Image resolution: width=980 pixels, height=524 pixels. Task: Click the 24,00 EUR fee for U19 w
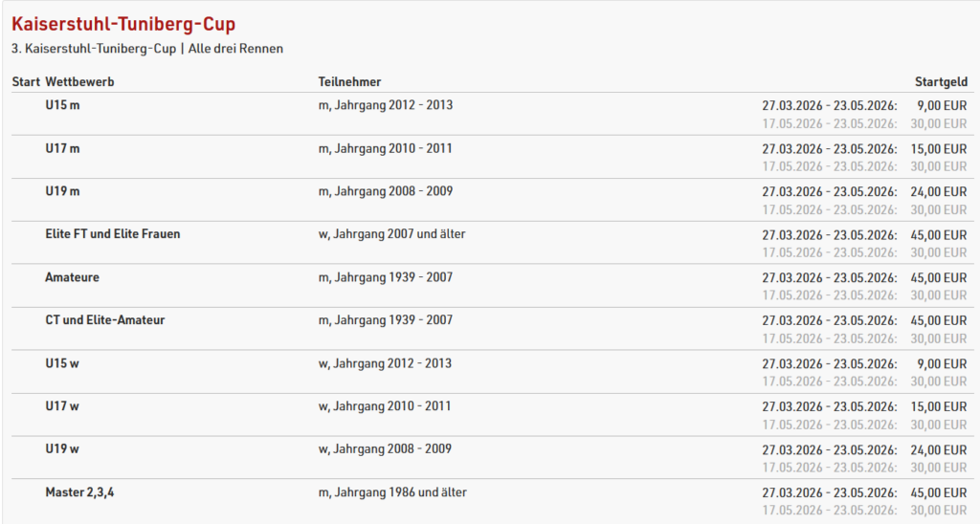[x=939, y=449]
